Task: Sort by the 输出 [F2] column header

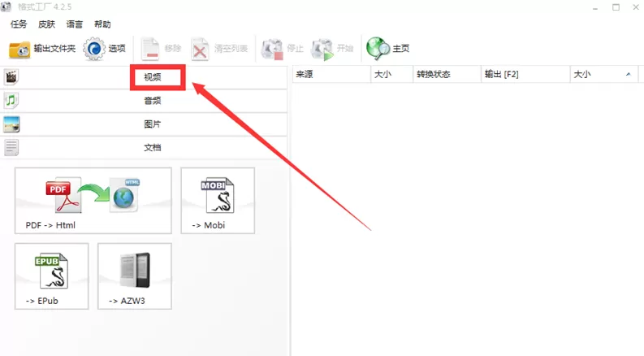Action: pos(525,75)
